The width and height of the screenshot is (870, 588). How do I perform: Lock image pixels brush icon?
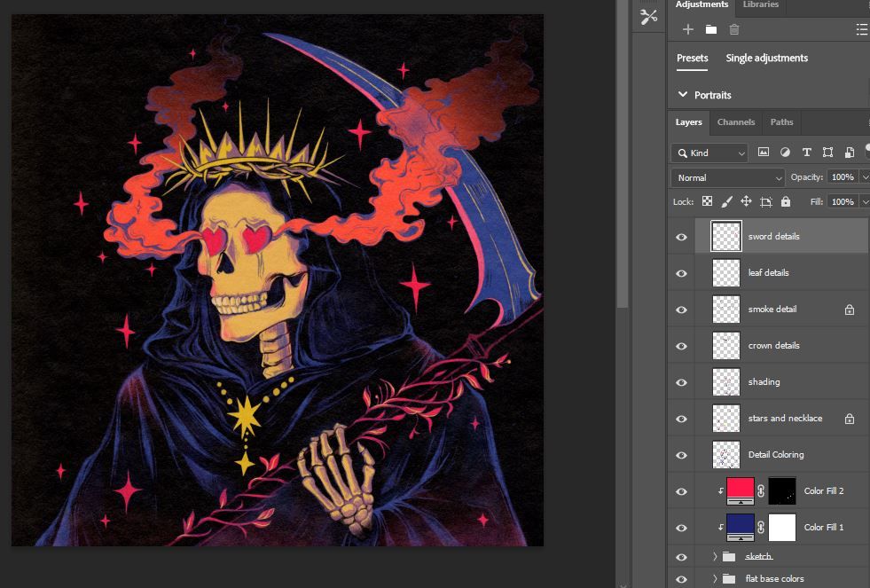pos(726,202)
